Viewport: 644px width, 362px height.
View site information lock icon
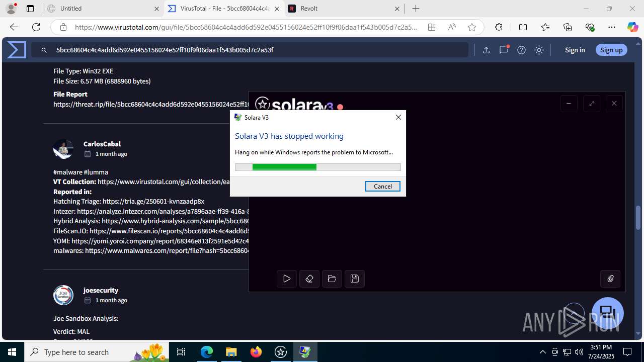point(63,27)
